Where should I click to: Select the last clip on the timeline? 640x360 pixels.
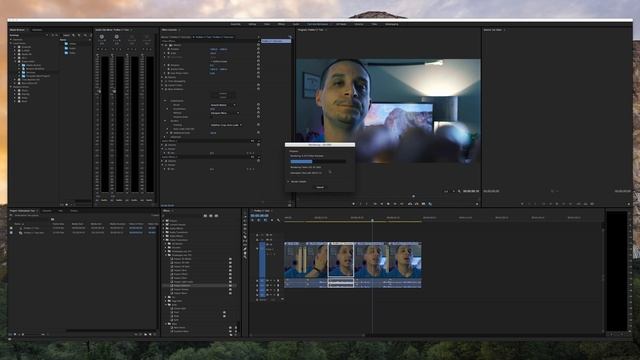(x=405, y=260)
